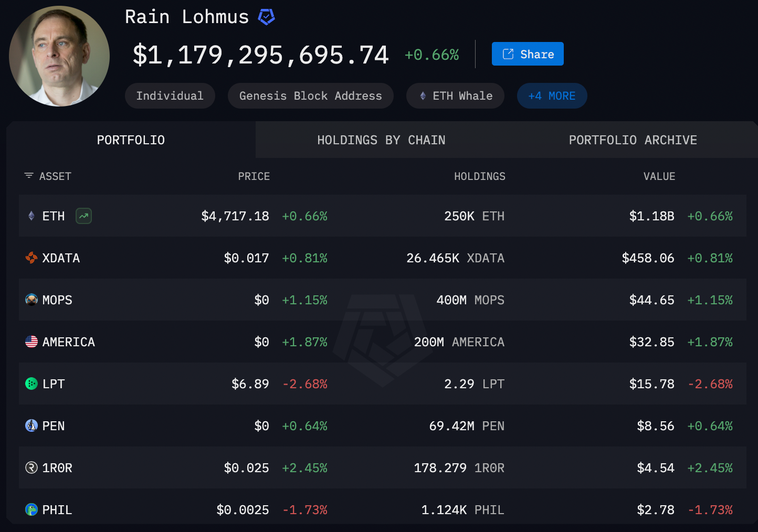758x532 pixels.
Task: Click the Genesis Block Address tag
Action: pos(310,96)
